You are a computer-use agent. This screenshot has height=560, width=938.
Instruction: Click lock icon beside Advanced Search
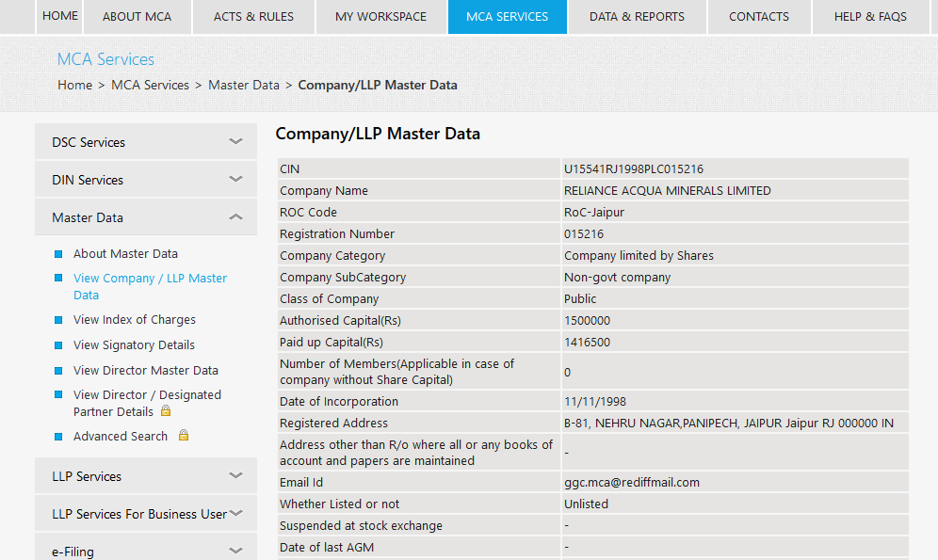coord(184,435)
